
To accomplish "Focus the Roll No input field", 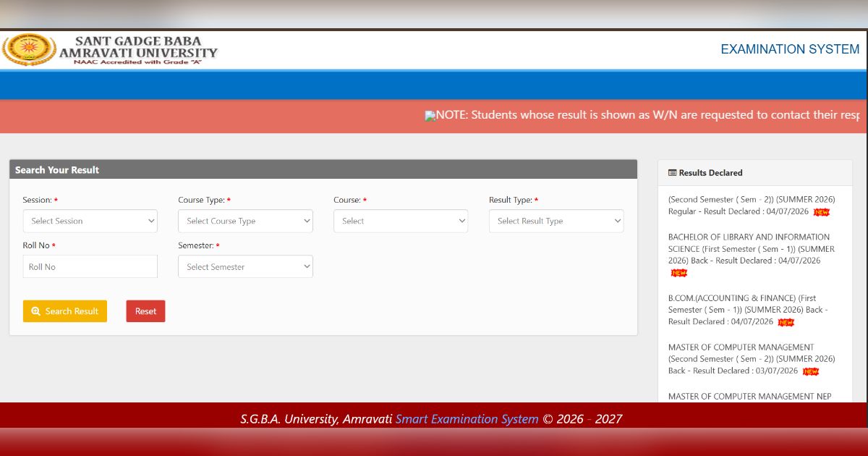I will 90,266.
